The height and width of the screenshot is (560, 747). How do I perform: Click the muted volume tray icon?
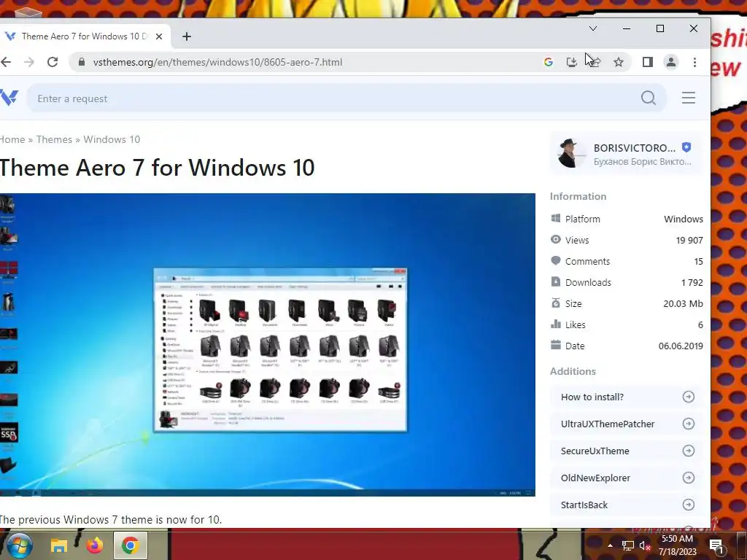pos(645,545)
